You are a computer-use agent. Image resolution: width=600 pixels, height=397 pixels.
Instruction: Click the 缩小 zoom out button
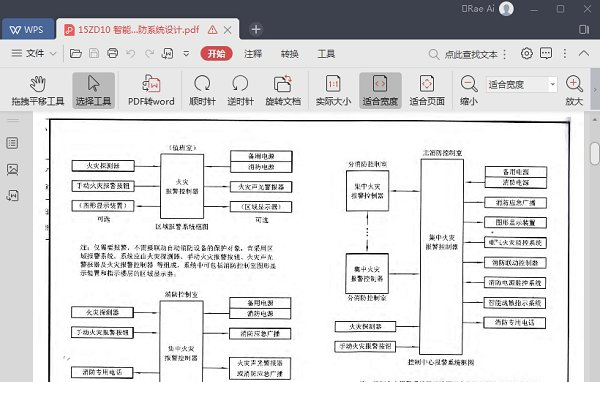469,91
